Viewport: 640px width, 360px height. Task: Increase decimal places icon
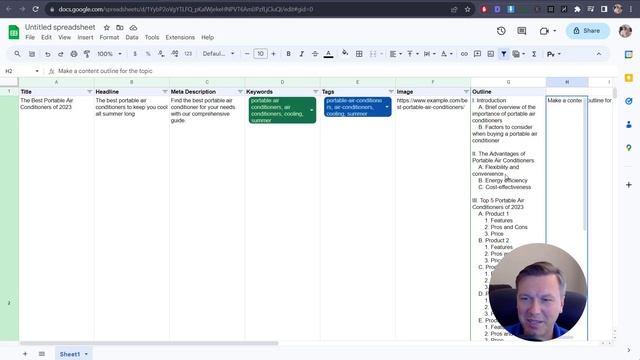[175, 54]
